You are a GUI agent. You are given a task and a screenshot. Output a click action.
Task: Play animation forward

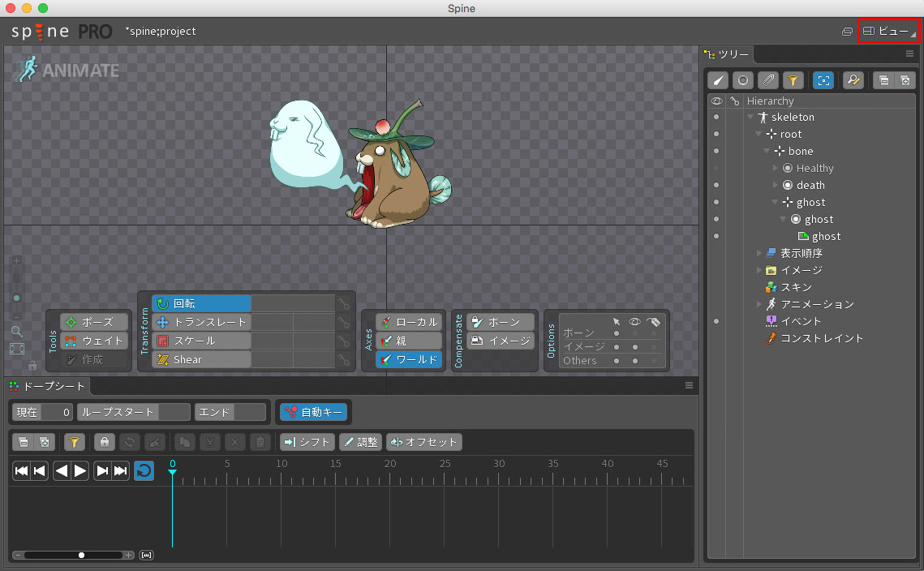pyautogui.click(x=80, y=470)
